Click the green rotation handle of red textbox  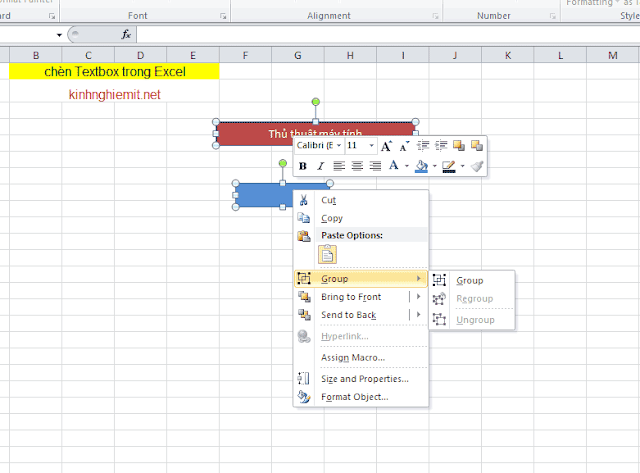click(316, 102)
